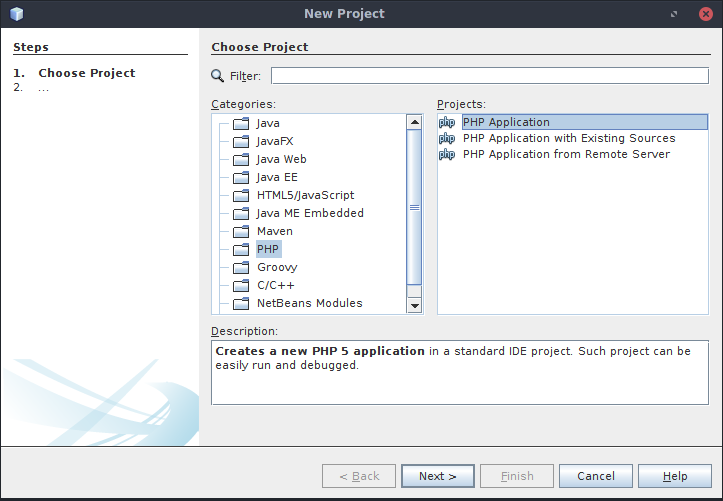The width and height of the screenshot is (723, 501).
Task: Click php icon for Existing Sources project
Action: [447, 138]
